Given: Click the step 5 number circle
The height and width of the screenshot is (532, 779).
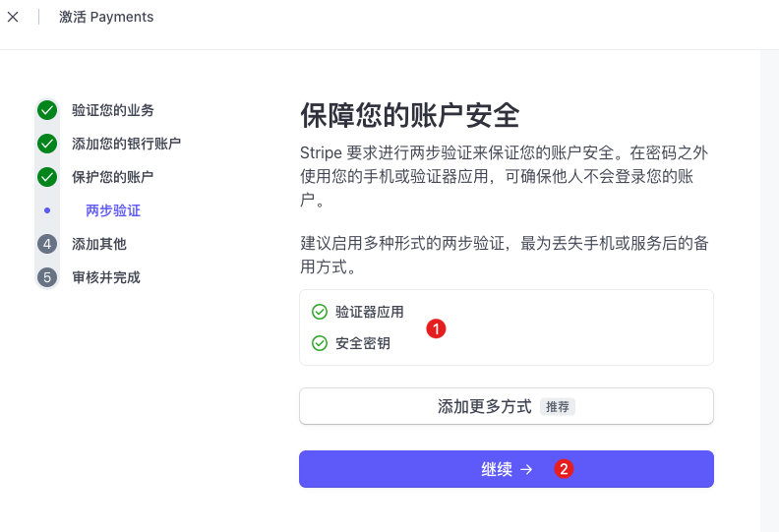Looking at the screenshot, I should (47, 277).
